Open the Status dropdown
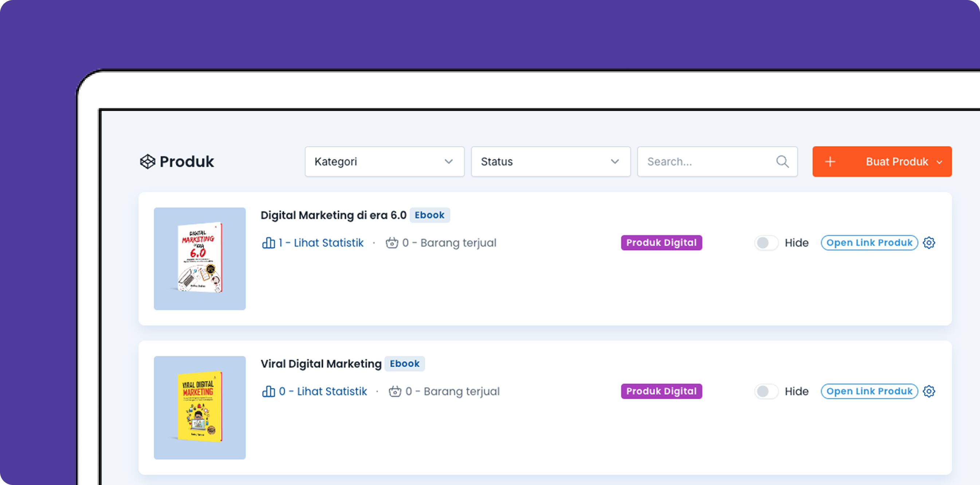This screenshot has width=980, height=485. coord(551,162)
